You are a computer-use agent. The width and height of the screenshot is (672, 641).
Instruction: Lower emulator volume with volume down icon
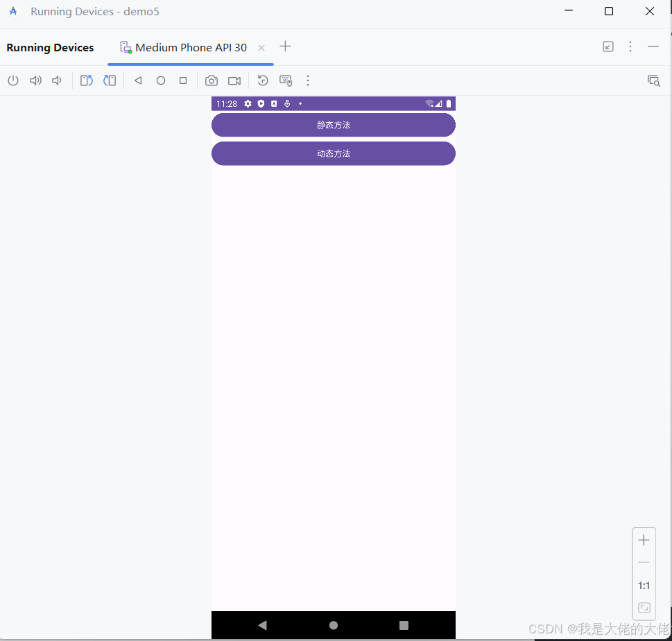pyautogui.click(x=57, y=80)
